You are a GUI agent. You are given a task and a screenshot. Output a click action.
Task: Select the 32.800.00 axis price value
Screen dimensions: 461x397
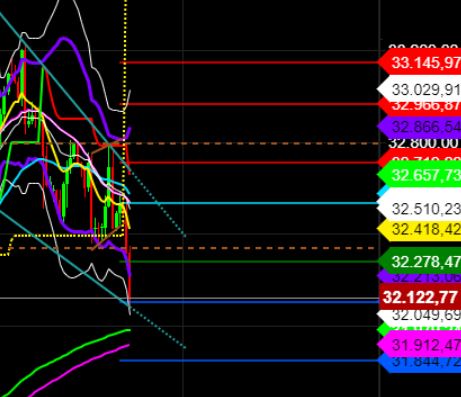[424, 143]
